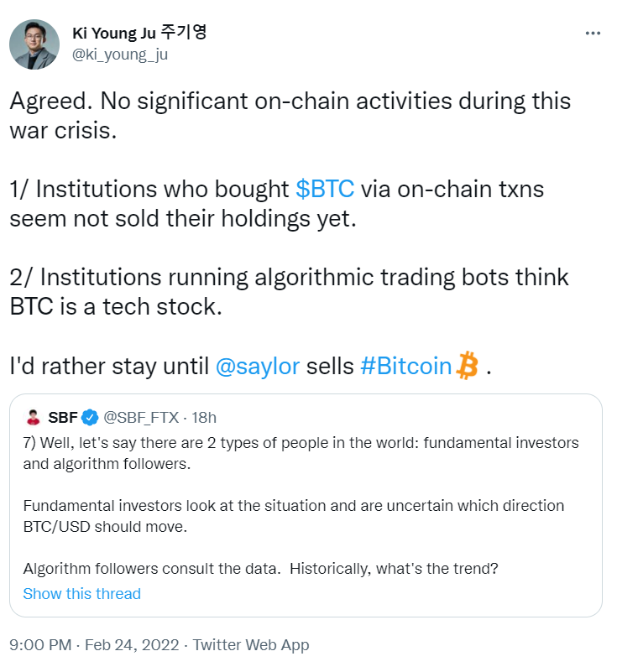
Task: Click the @SBF_FTX handle
Action: (139, 417)
